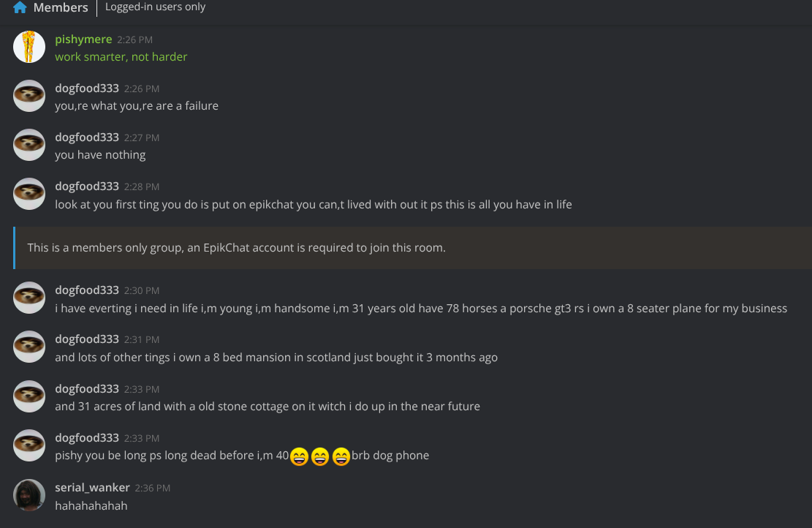Open serial_wanker's avatar picture
This screenshot has width=812, height=528.
pyautogui.click(x=29, y=495)
